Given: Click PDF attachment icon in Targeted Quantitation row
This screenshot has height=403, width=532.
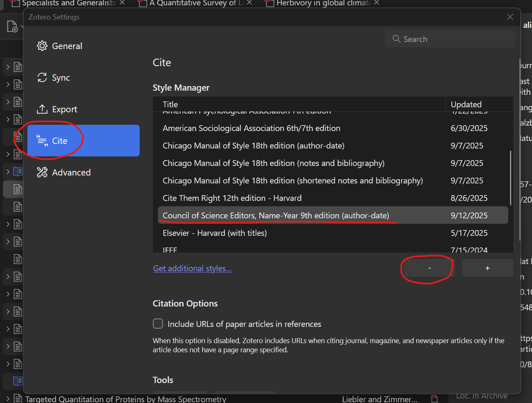Looking at the screenshot, I should (x=434, y=399).
